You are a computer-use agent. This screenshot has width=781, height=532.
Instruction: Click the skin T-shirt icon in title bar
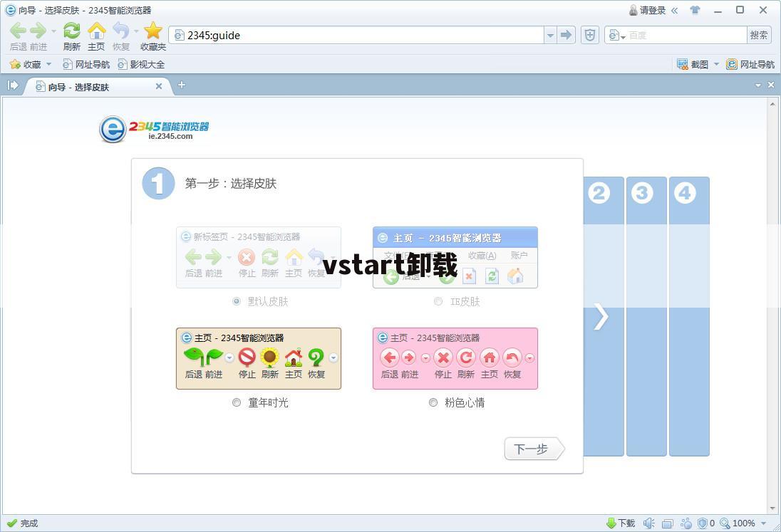point(695,10)
